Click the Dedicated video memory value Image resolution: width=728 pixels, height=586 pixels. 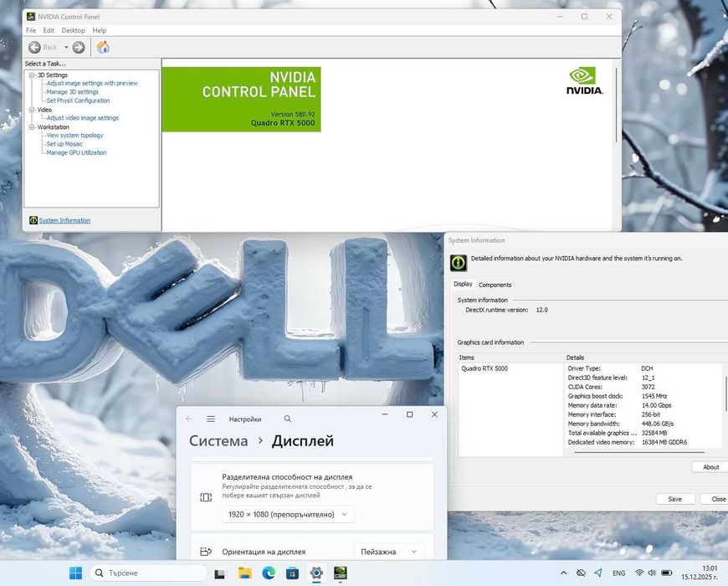click(664, 442)
